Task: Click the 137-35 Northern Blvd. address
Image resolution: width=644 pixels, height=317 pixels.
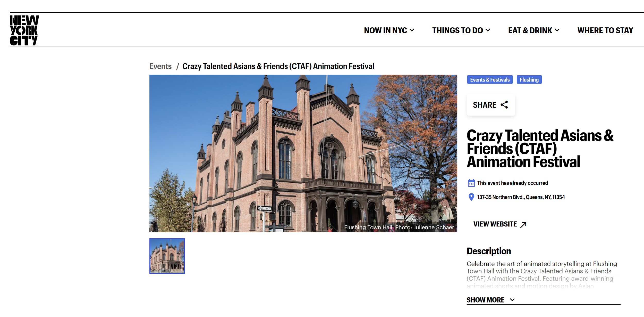Action: click(521, 197)
